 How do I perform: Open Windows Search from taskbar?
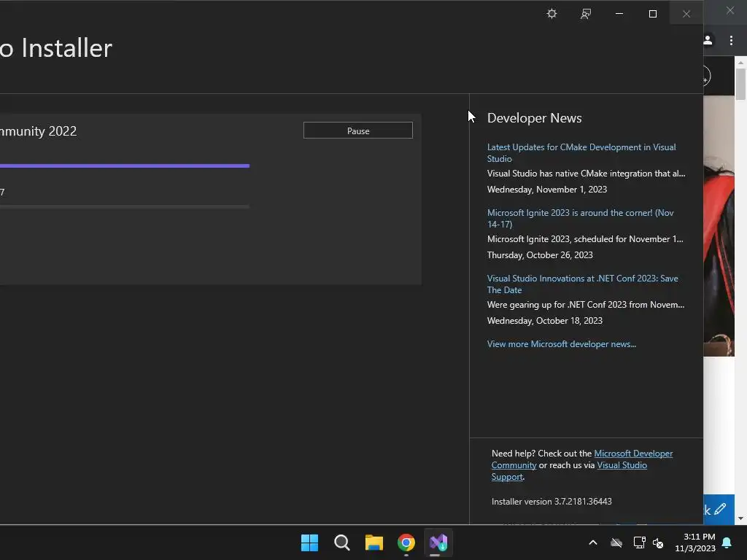point(341,542)
